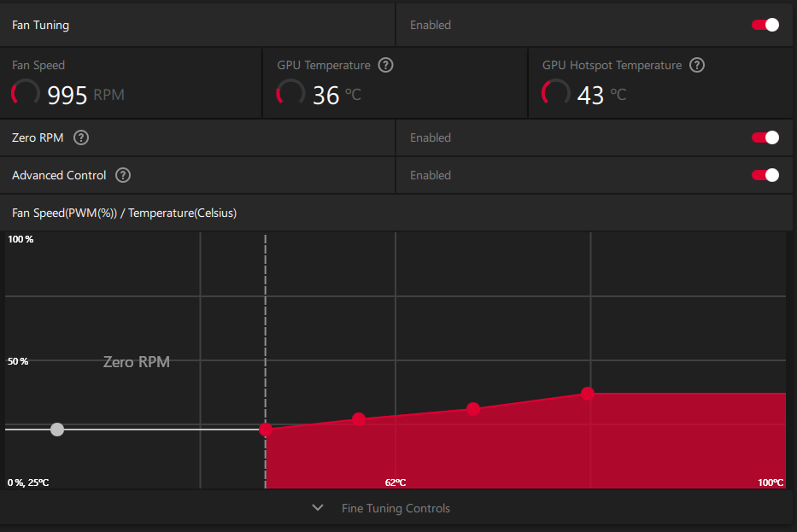The width and height of the screenshot is (797, 532).
Task: Select the third red fan curve point
Action: click(473, 409)
